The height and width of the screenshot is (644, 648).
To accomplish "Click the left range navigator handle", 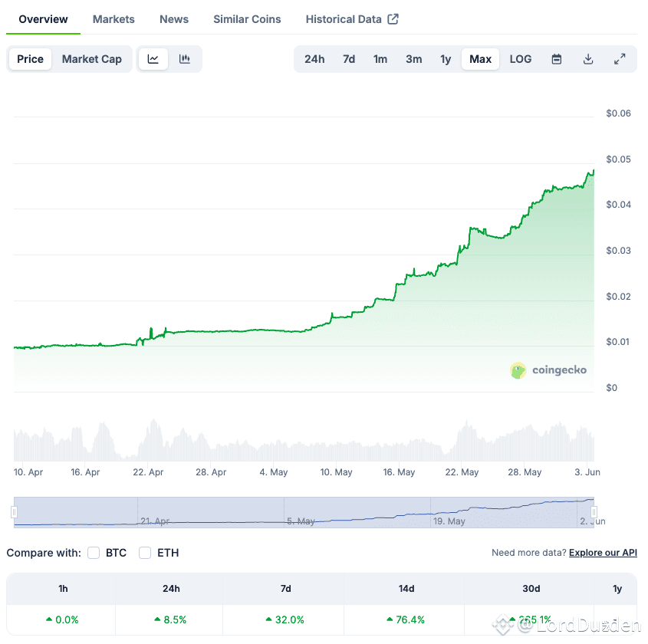I will click(x=14, y=512).
